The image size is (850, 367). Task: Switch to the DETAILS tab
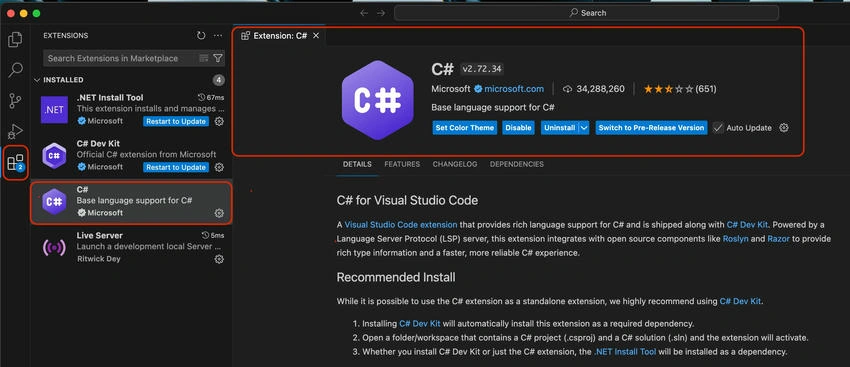(x=357, y=164)
